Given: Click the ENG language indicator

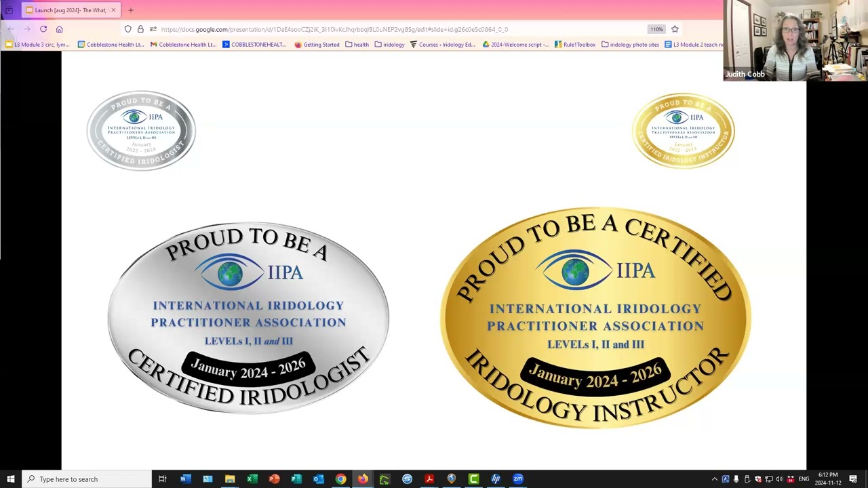Looking at the screenshot, I should (804, 479).
